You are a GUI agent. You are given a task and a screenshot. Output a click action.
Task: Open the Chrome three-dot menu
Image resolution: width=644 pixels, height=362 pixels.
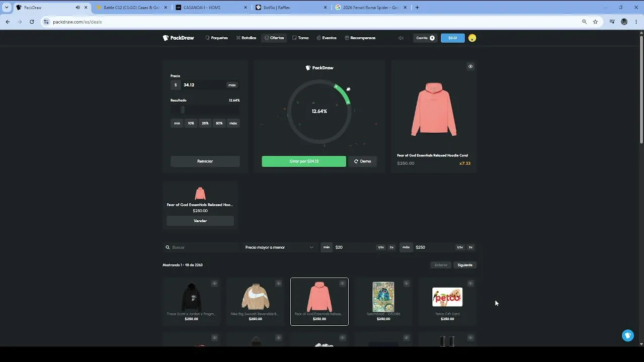[636, 22]
